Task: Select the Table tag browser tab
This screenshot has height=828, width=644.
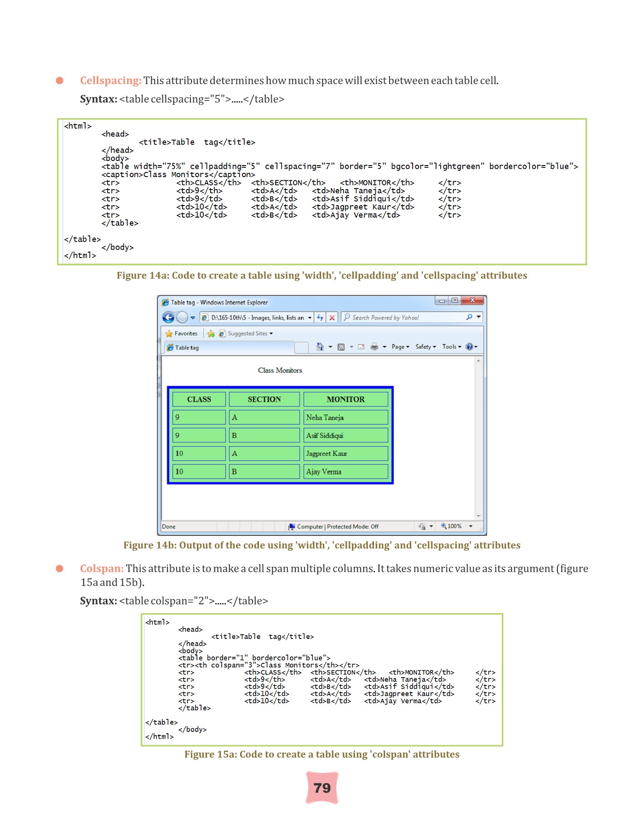Action: pos(229,348)
